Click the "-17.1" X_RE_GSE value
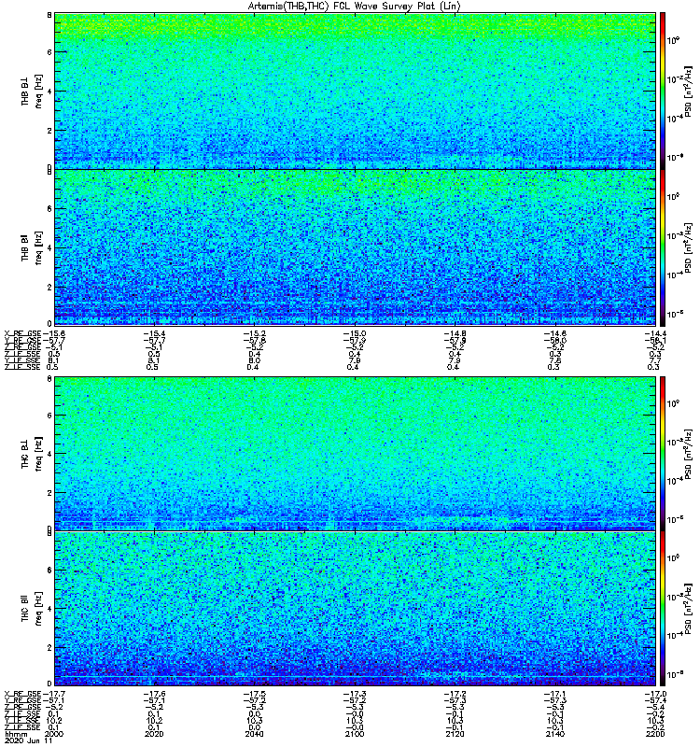This screenshot has width=700, height=747. coord(555,694)
